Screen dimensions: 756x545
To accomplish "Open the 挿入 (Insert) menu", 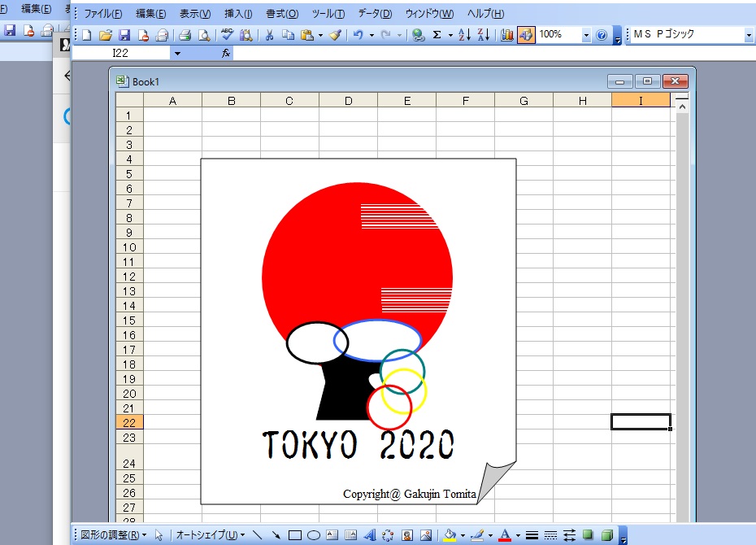I will point(238,14).
